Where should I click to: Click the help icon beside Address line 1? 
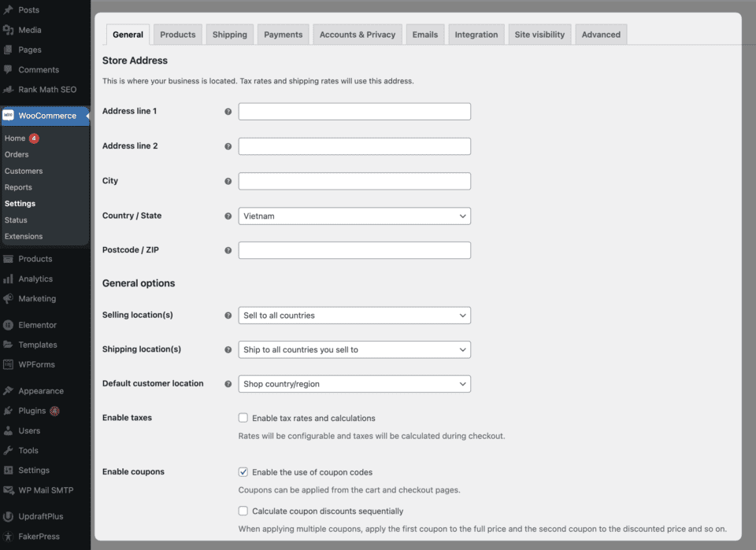pyautogui.click(x=228, y=112)
